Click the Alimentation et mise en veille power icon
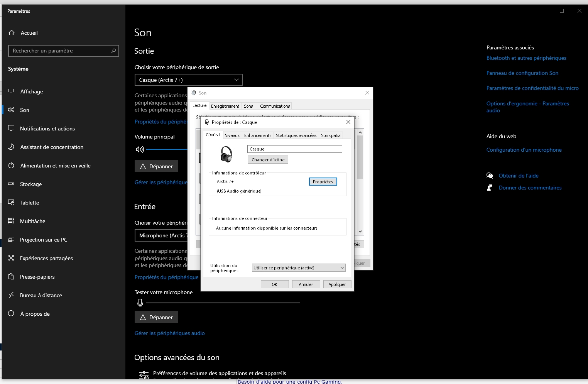Viewport: 588px width, 384px height. (x=11, y=166)
